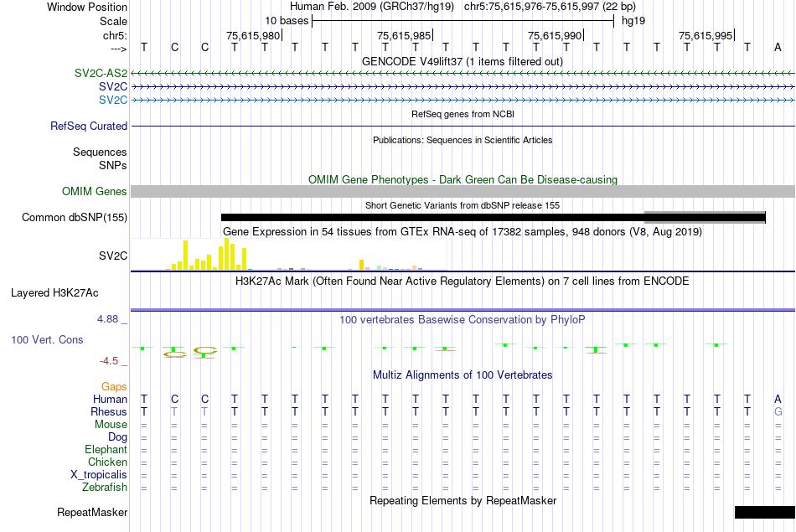
Task: Click the 100 Vert. Cons label
Action: (x=47, y=339)
